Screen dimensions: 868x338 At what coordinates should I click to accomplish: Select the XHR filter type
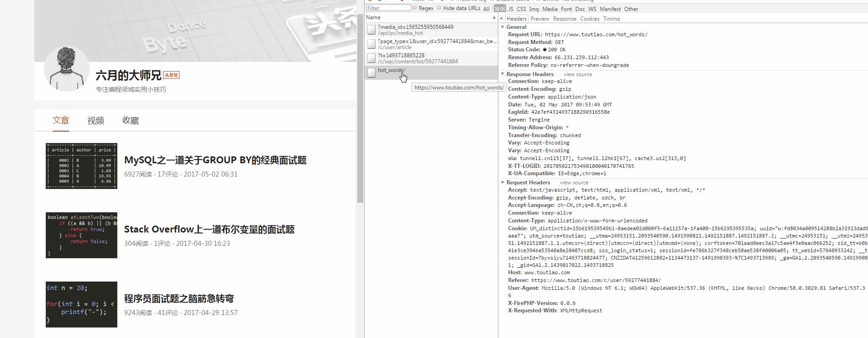[500, 9]
